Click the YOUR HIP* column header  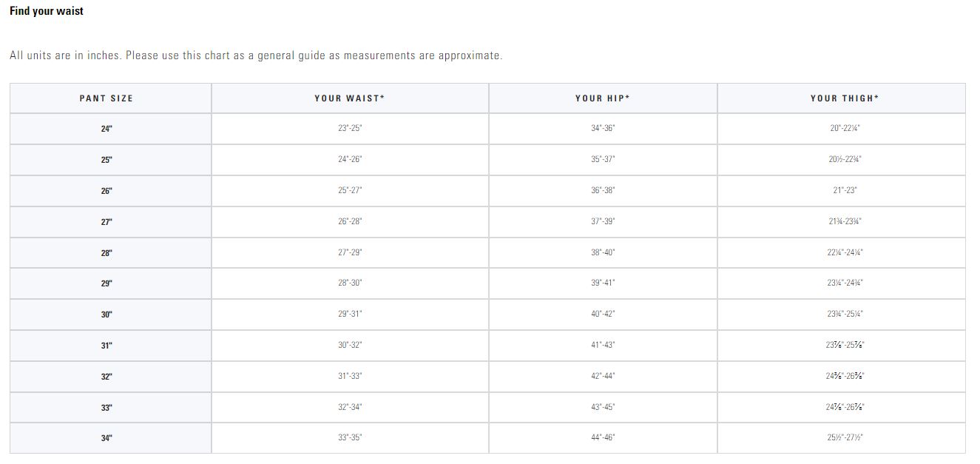click(603, 98)
